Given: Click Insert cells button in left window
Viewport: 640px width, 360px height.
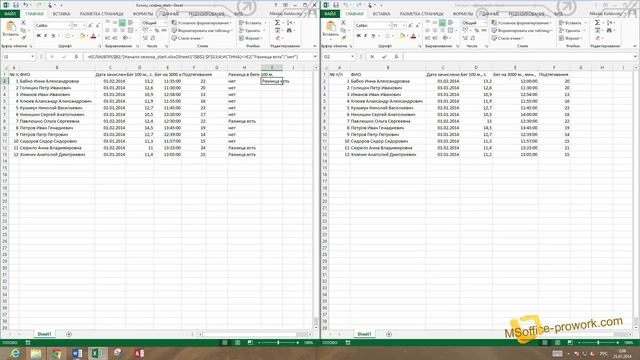Looking at the screenshot, I should coord(251,23).
